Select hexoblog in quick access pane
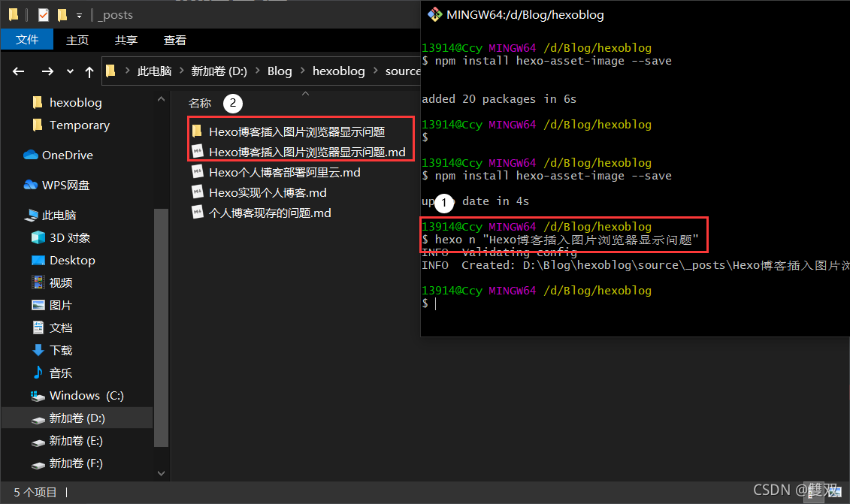850x504 pixels. tap(75, 102)
